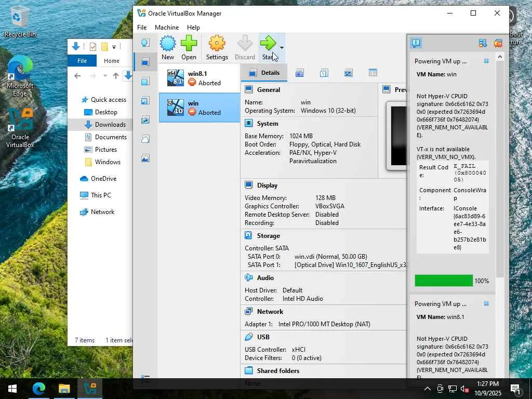
Task: Click the muted volume icon in system tray
Action: coord(465,389)
